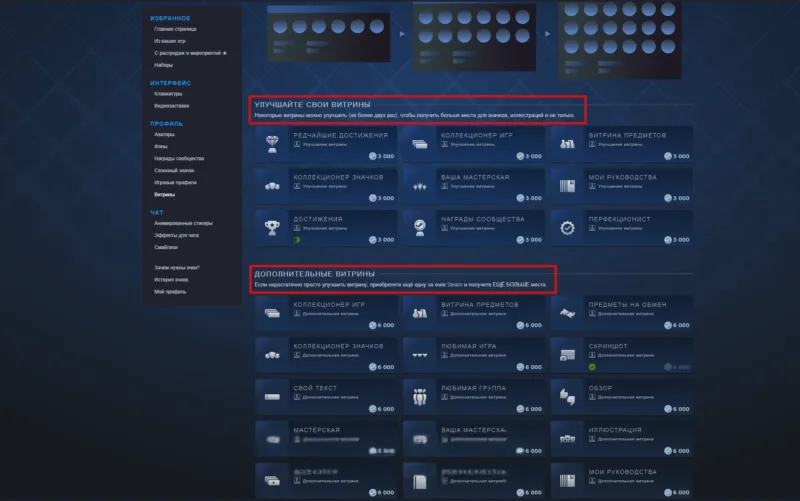Screen dimensions: 800x501
Task: Select the Иллюстрация showcase icon
Action: click(x=567, y=439)
